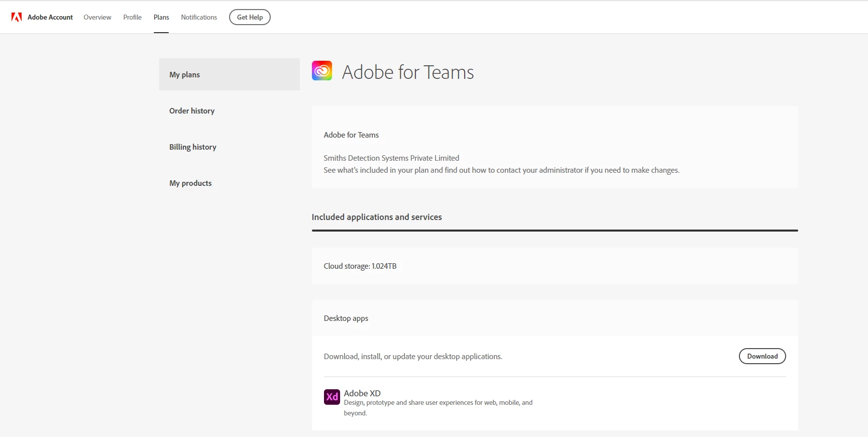Click the Smiths Detection Systems organization name

coord(391,158)
